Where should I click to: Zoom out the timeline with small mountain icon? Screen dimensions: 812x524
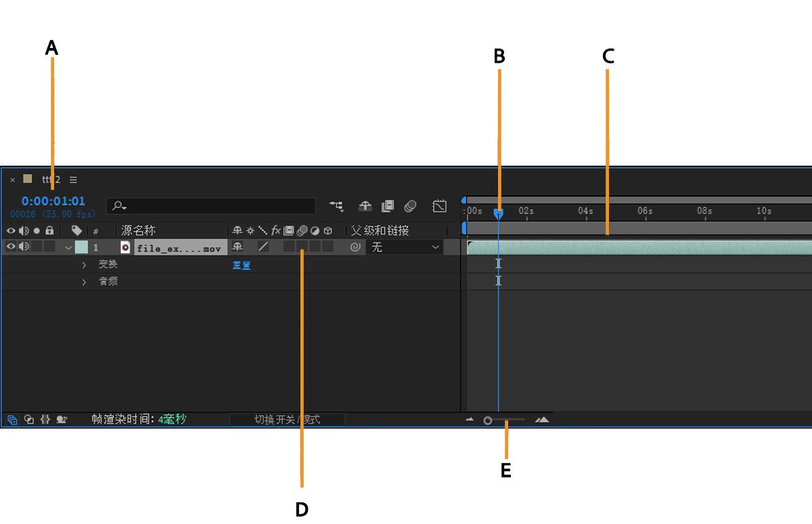(x=470, y=420)
